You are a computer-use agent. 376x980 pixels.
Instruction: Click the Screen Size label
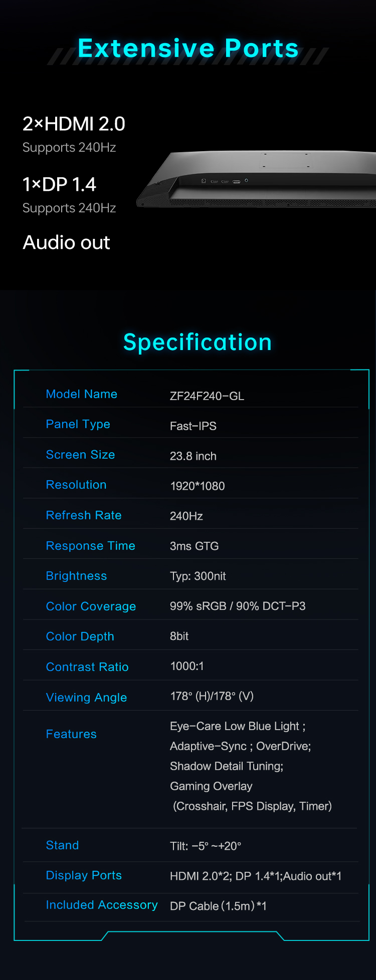pos(80,455)
